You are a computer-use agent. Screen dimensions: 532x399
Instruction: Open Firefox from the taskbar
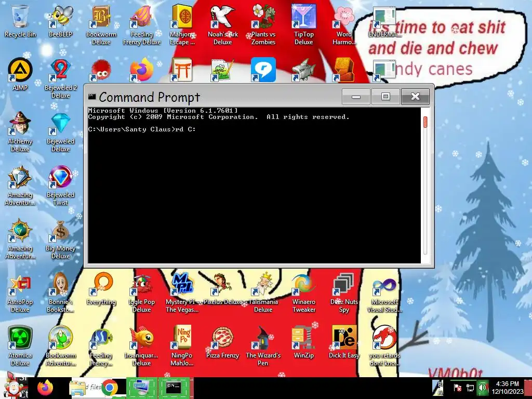[x=45, y=388]
